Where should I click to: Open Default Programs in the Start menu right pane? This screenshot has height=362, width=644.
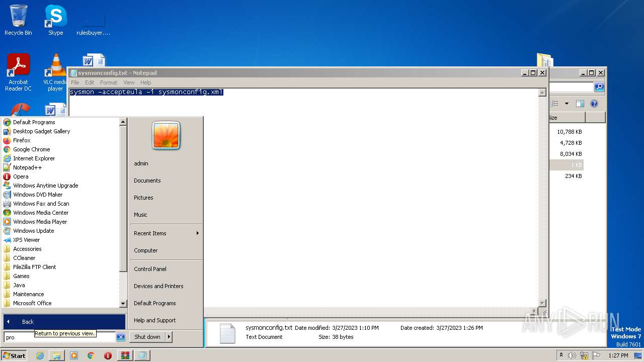click(x=166, y=303)
